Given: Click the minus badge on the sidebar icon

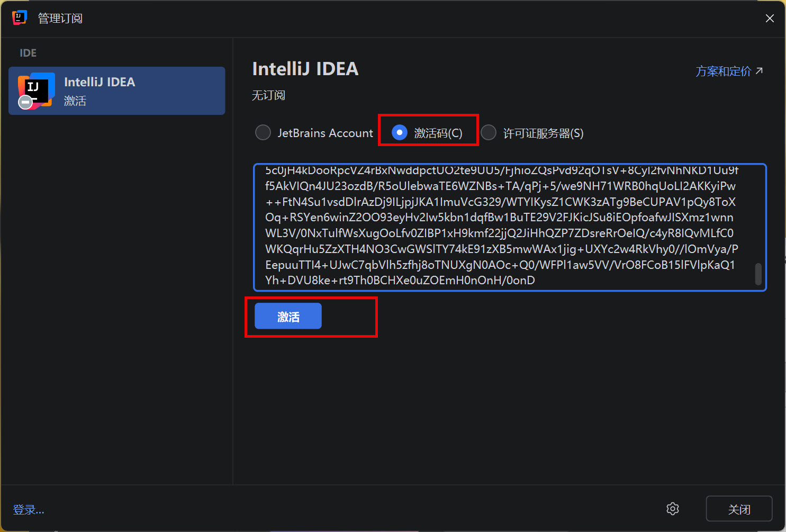Looking at the screenshot, I should point(25,102).
